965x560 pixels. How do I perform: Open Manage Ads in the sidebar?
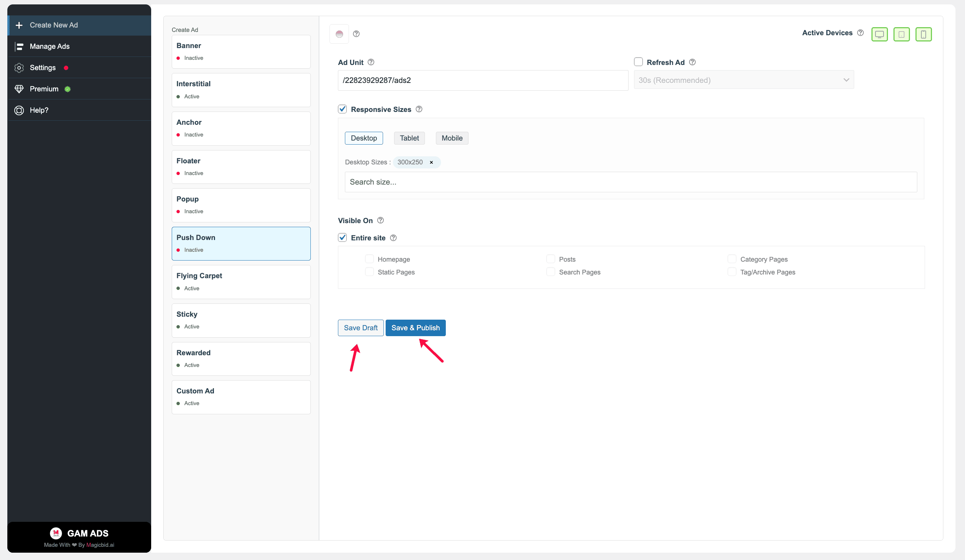click(79, 46)
